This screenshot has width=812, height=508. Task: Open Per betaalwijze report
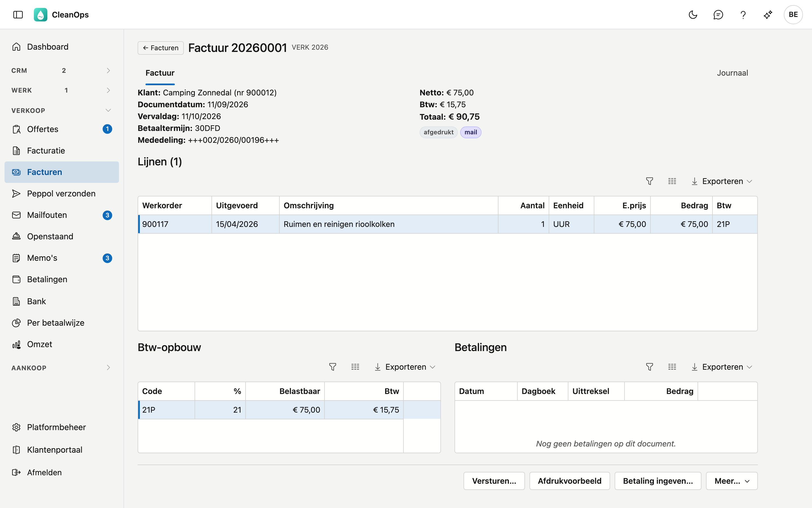pos(62,323)
